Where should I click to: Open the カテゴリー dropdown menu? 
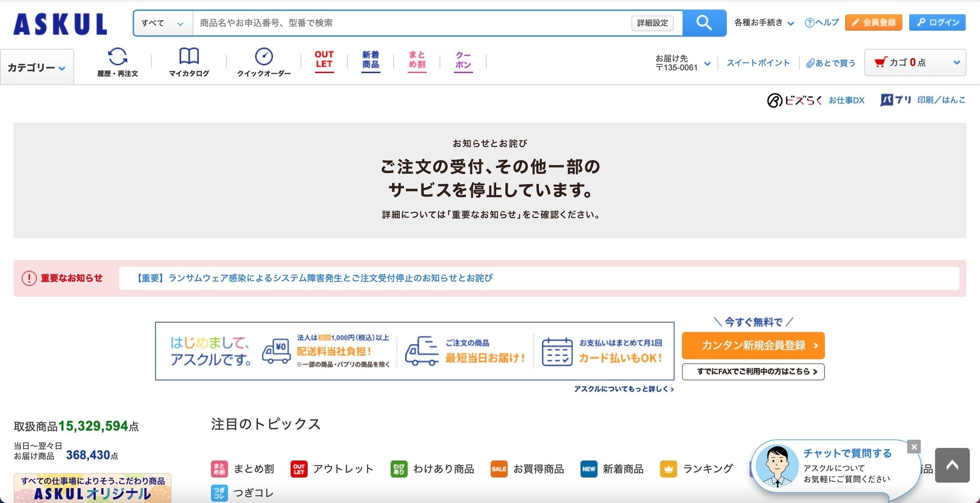click(x=36, y=66)
